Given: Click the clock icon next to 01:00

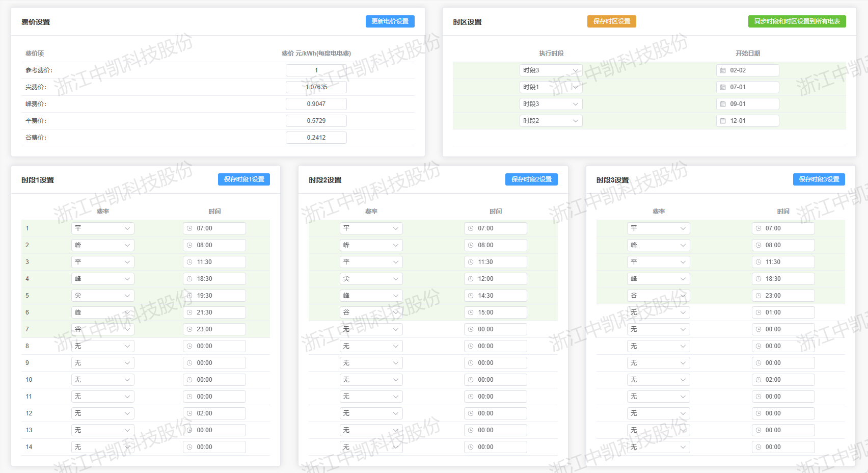Looking at the screenshot, I should click(758, 312).
